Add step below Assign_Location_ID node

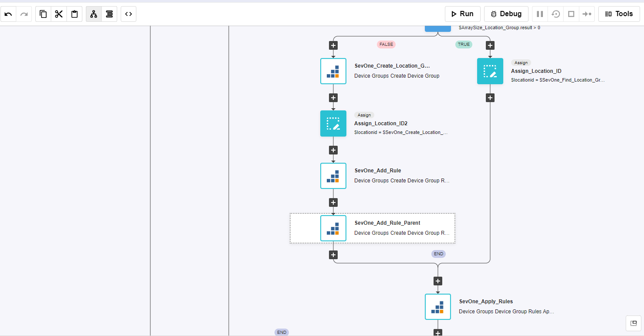click(x=490, y=98)
